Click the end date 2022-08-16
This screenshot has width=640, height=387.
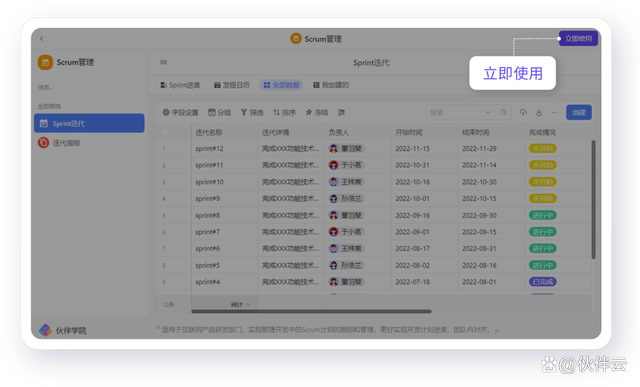coord(479,265)
